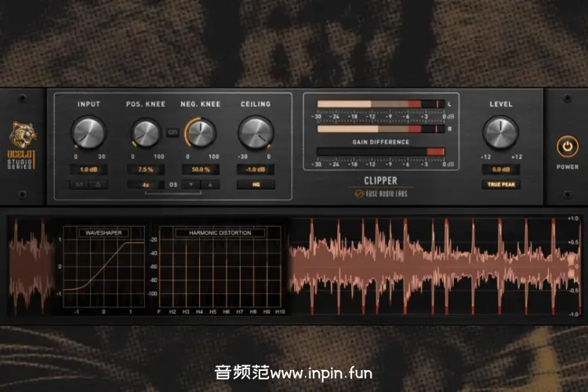Edit the 7.5 % pos knee value
The width and height of the screenshot is (588, 392).
pyautogui.click(x=146, y=169)
